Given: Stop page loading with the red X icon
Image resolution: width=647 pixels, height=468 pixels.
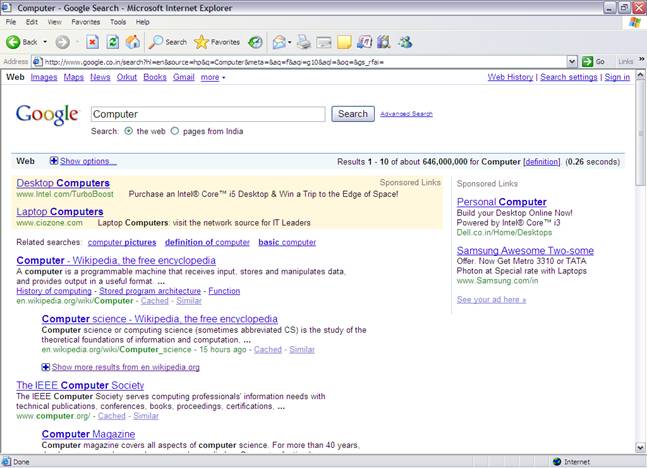Looking at the screenshot, I should [92, 42].
